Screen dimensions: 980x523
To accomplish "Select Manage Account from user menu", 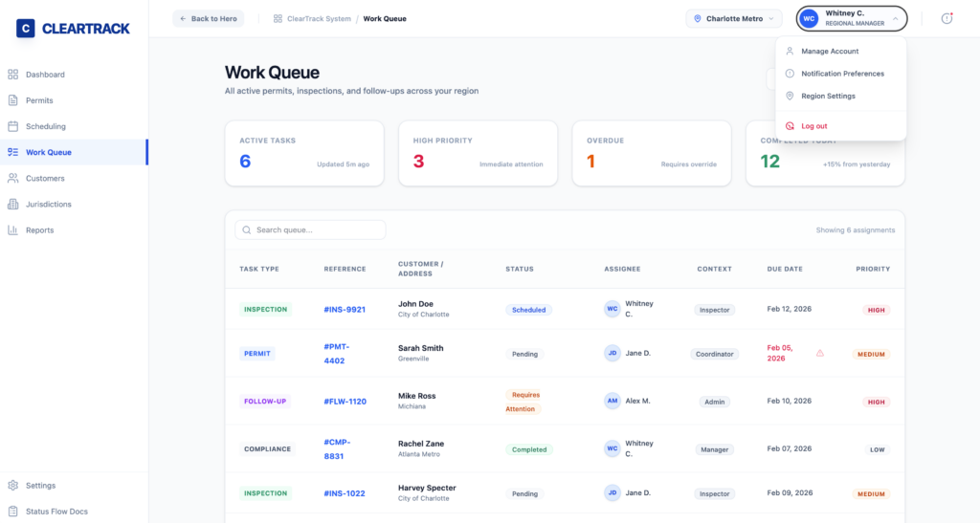I will 829,52.
